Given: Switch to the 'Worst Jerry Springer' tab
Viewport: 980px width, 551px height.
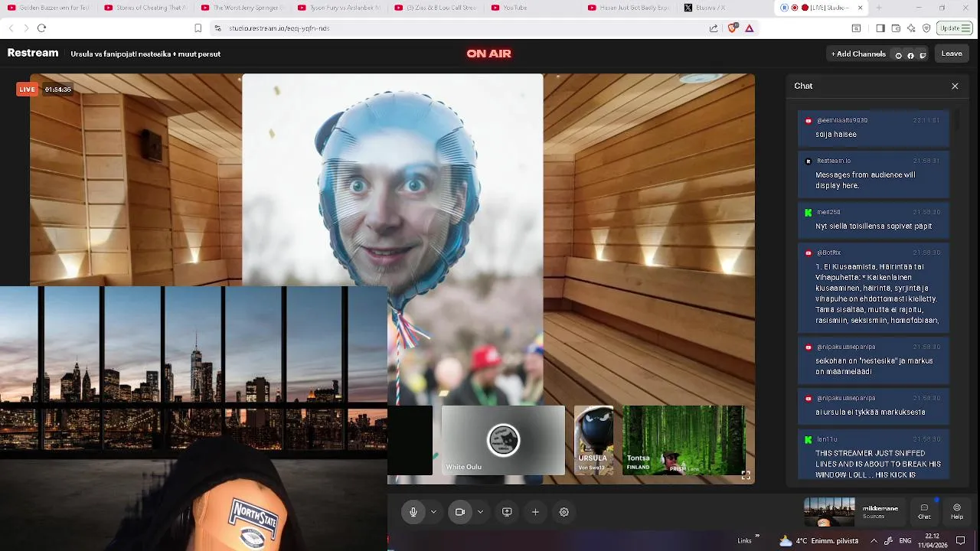Looking at the screenshot, I should click(242, 8).
